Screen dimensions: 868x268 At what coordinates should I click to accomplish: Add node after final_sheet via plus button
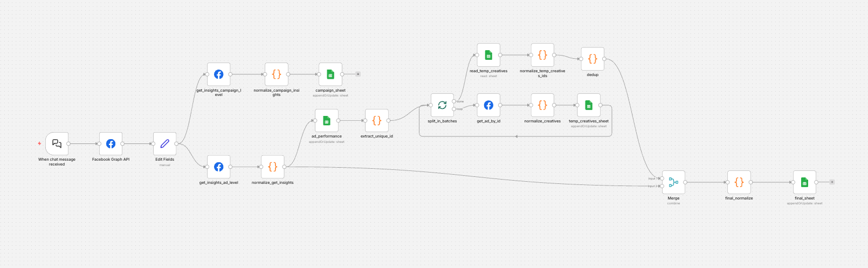832,182
